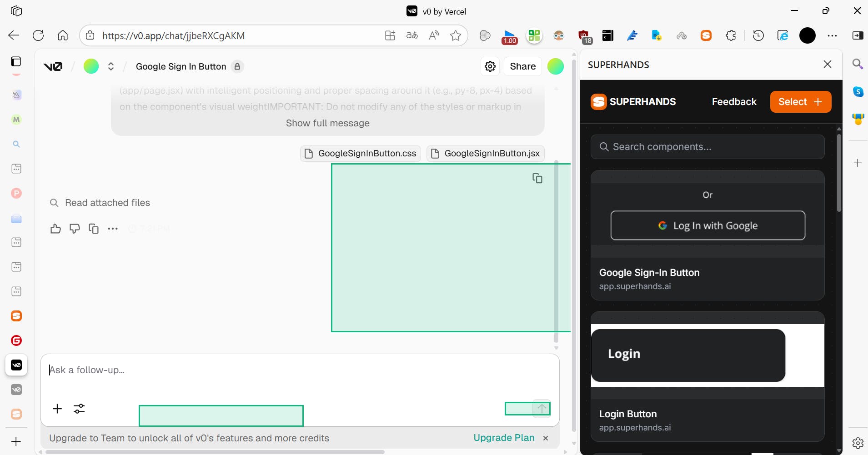Copy the response with the icon under the message
The image size is (868, 455).
pos(94,229)
